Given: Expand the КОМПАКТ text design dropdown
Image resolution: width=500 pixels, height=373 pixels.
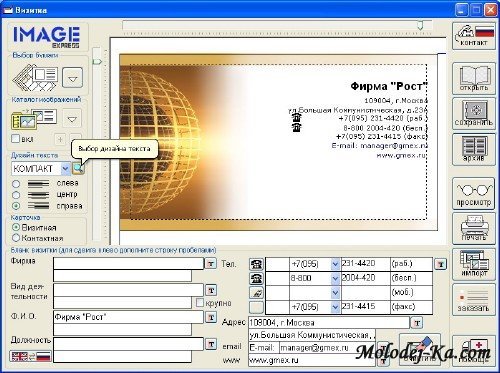Looking at the screenshot, I should (x=65, y=169).
